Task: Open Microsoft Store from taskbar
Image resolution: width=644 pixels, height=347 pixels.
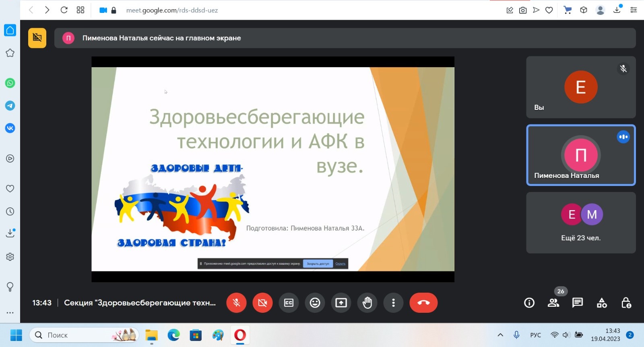Action: pyautogui.click(x=196, y=335)
